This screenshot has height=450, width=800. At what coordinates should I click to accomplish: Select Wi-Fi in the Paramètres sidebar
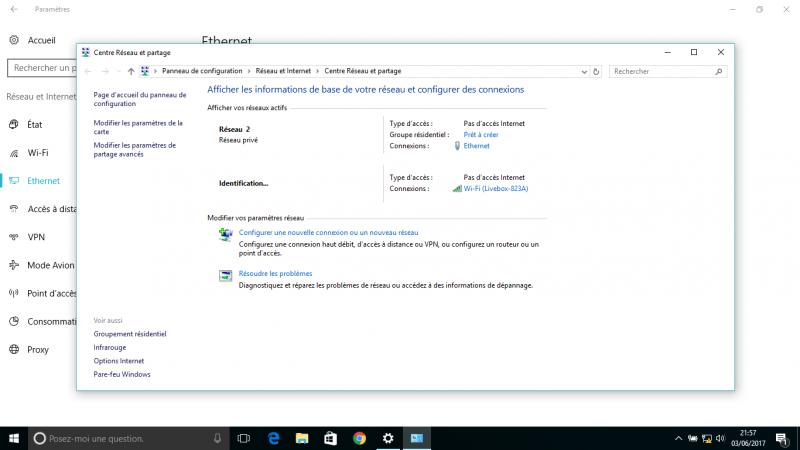click(x=38, y=153)
